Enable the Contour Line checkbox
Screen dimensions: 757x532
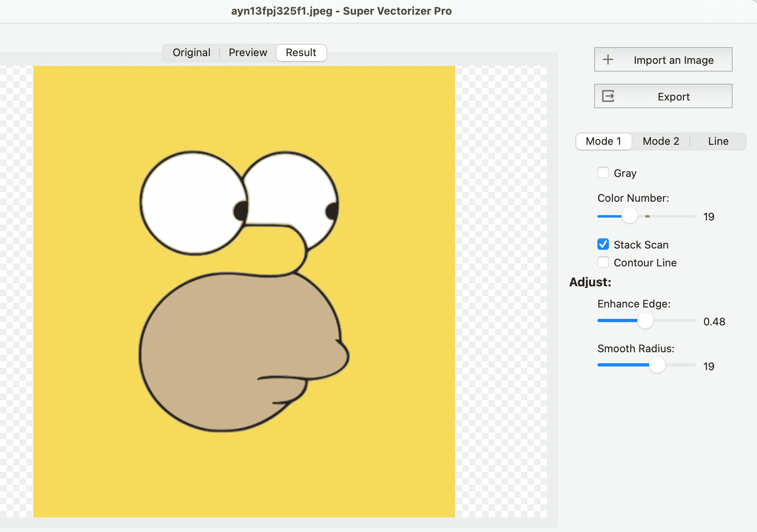[603, 262]
